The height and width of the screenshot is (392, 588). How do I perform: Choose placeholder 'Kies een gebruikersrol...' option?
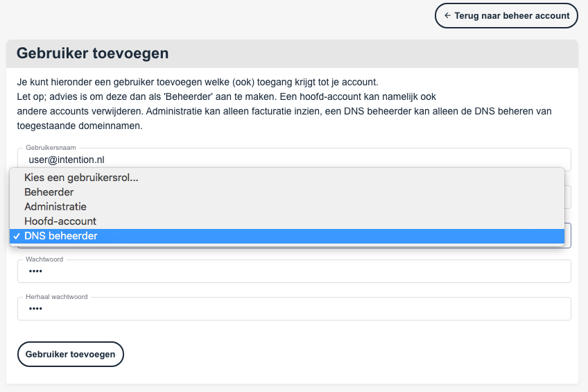coord(287,178)
